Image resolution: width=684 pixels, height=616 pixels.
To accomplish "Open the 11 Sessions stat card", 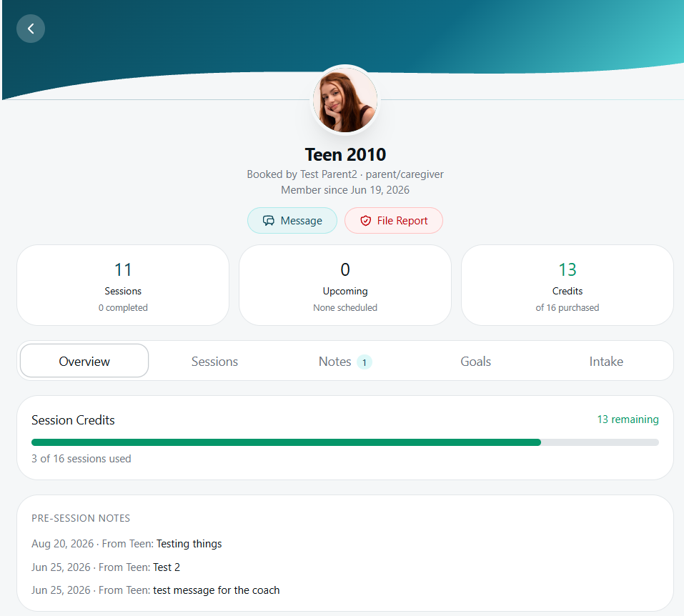I will [x=123, y=285].
